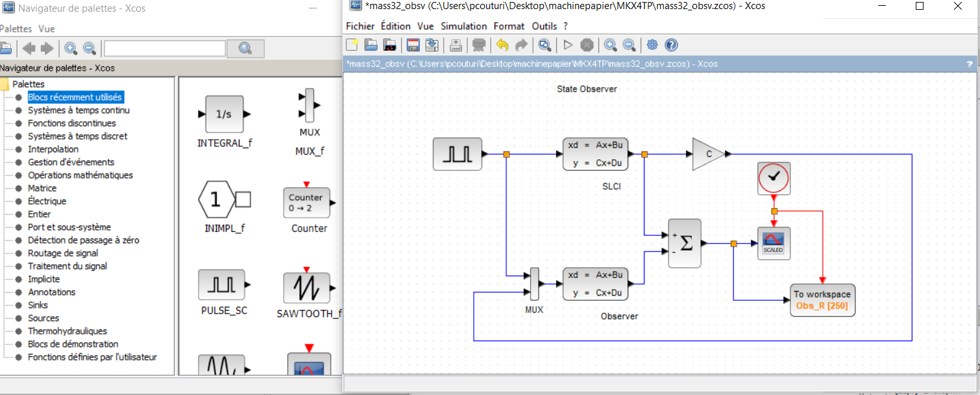Select the SLCI state-space block
Viewport: 980px width, 395px height.
click(x=596, y=154)
